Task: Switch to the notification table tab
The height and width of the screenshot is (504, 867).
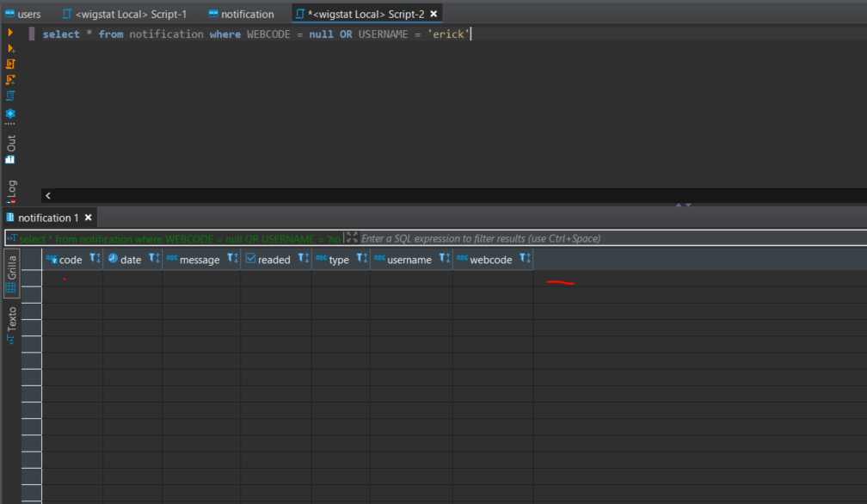Action: (x=241, y=14)
